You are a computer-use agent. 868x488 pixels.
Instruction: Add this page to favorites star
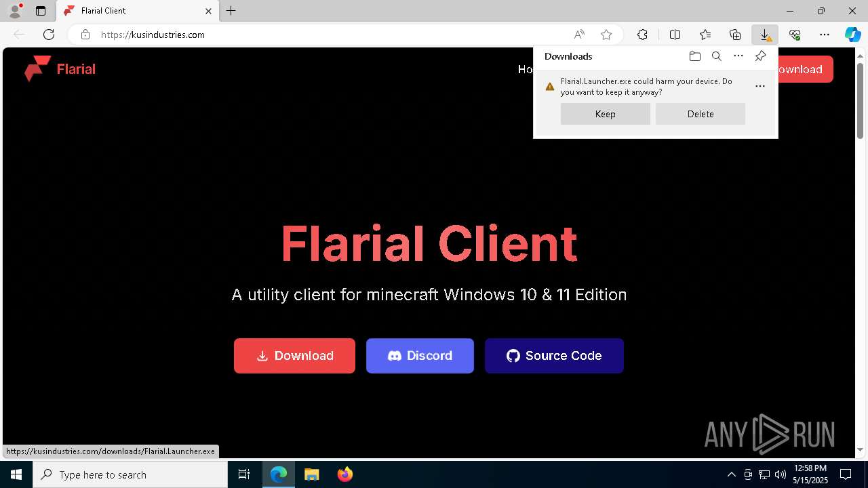[606, 35]
